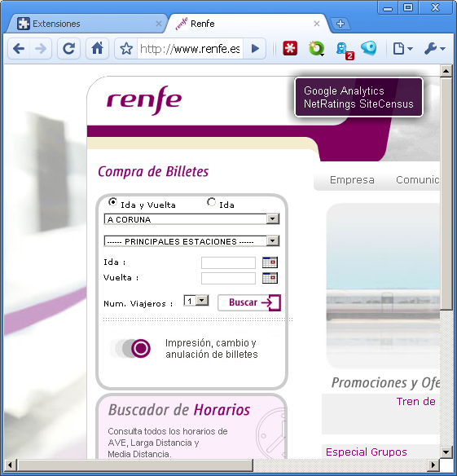Image resolution: width=457 pixels, height=476 pixels.
Task: Click the horizontal scrollbar right arrow
Action: 433,465
